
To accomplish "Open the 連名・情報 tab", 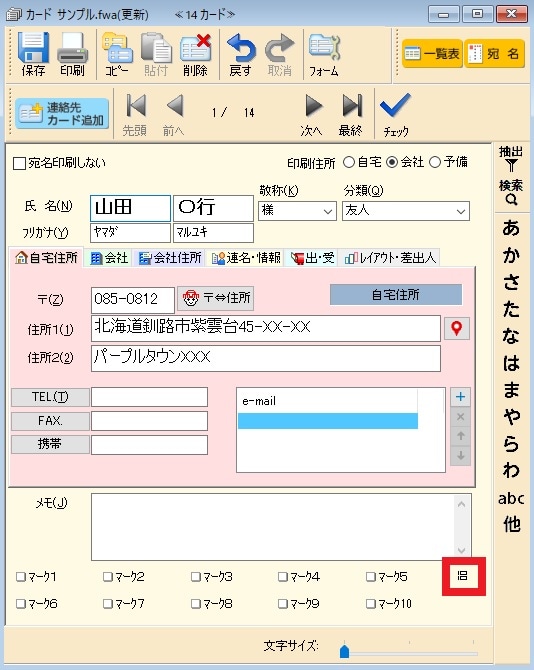I will [246, 258].
